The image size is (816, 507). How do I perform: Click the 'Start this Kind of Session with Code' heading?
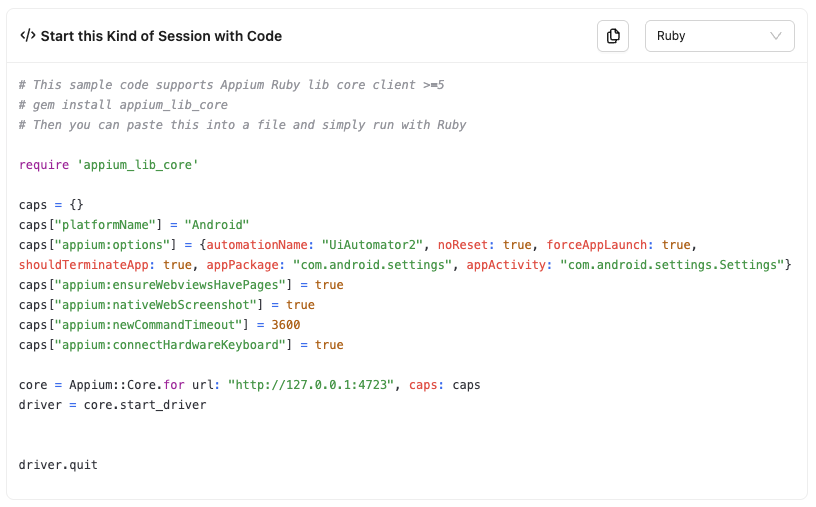(161, 36)
